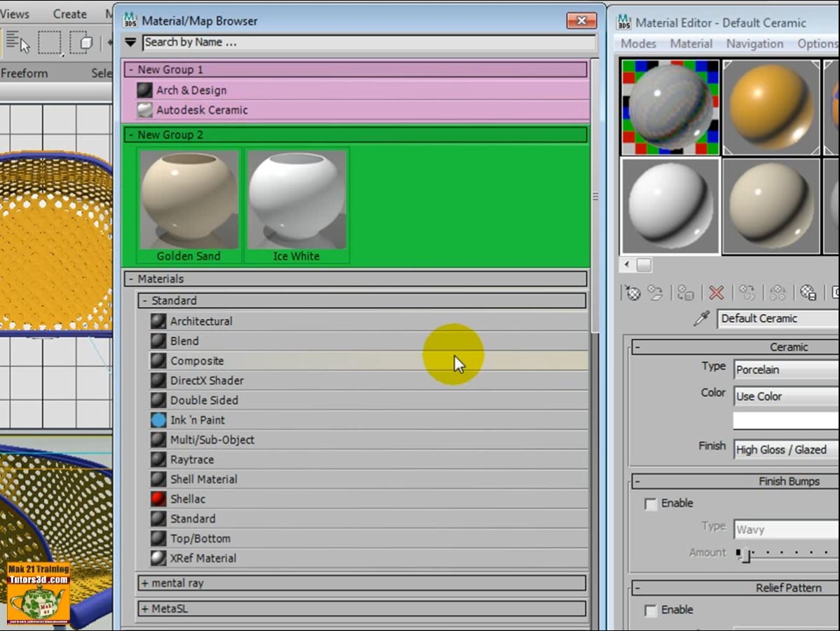Collapse New Group 2 header
The height and width of the screenshot is (631, 840).
pyautogui.click(x=355, y=135)
